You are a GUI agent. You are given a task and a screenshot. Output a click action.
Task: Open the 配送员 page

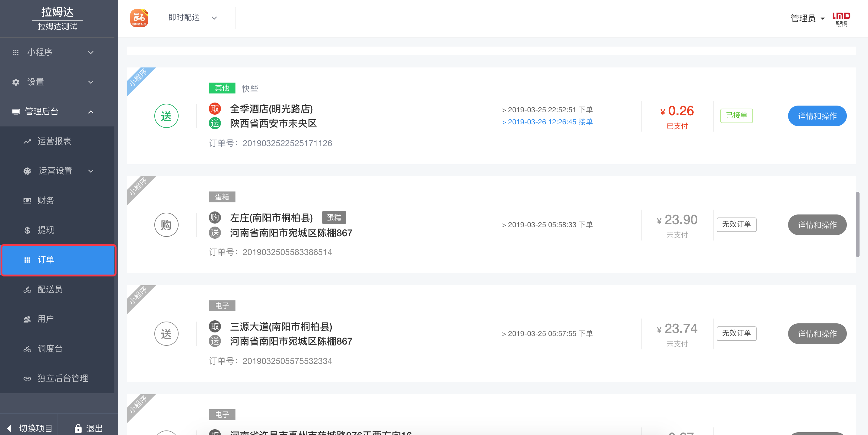[x=57, y=289]
